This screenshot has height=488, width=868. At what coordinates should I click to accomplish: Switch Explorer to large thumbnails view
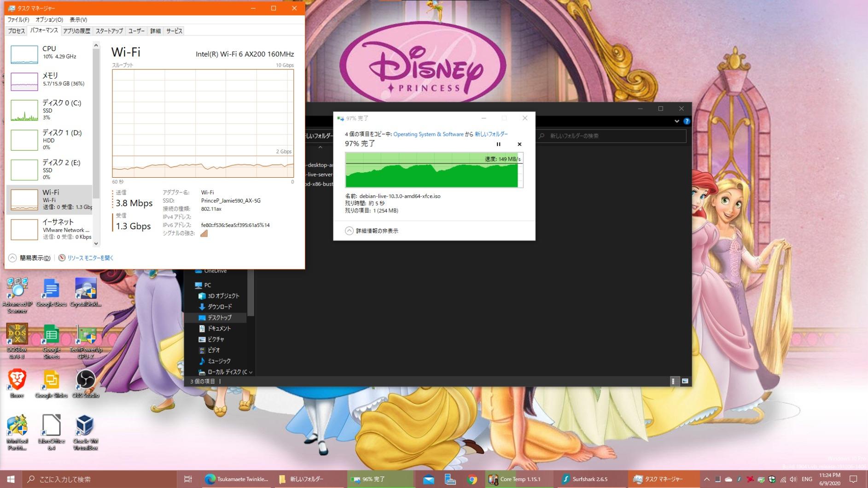(685, 381)
